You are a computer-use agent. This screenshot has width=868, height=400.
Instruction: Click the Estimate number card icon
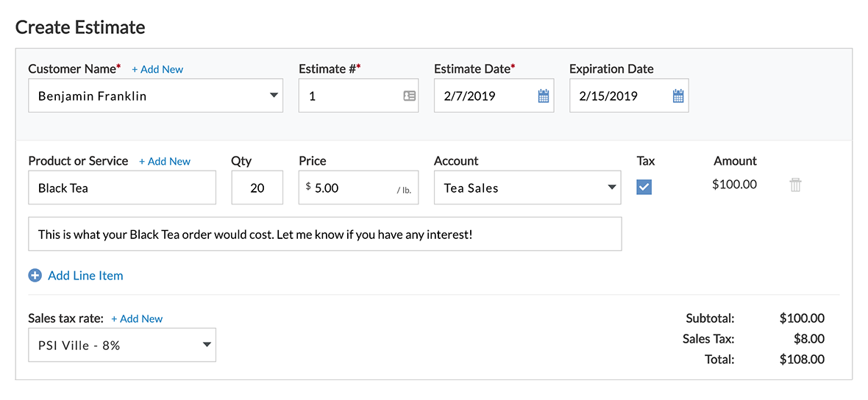(x=410, y=96)
